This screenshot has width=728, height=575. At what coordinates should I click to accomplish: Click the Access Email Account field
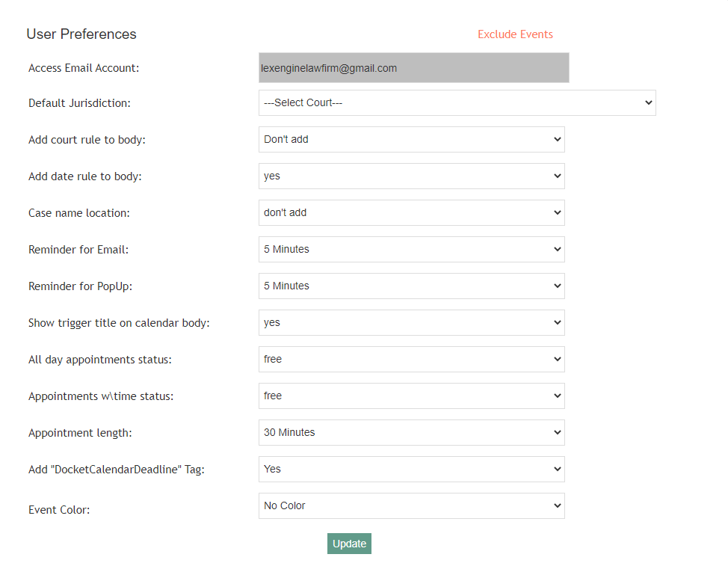click(413, 68)
